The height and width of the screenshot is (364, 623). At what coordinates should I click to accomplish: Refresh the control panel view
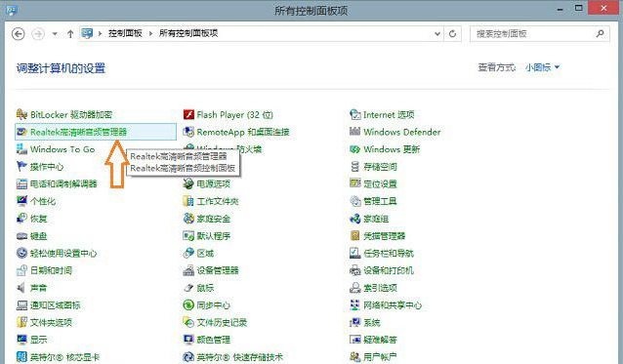coord(452,34)
